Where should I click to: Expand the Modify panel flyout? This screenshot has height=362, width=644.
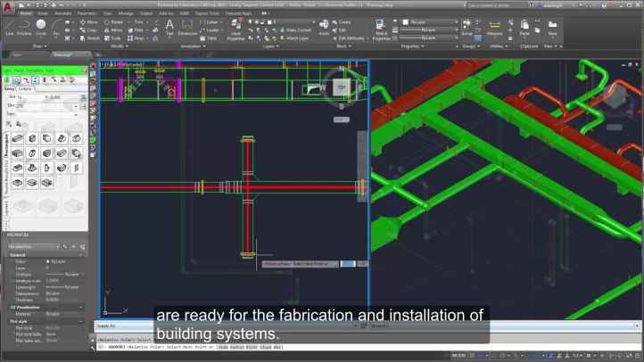[x=118, y=45]
